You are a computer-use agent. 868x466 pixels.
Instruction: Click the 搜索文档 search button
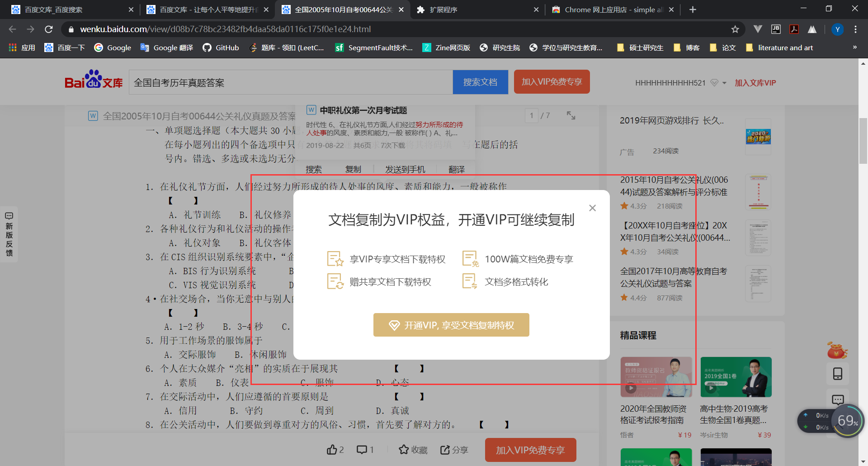[480, 82]
